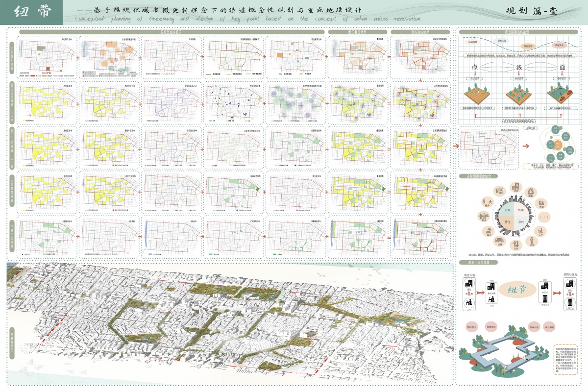Viewport: 588px width, 392px height.
Task: Open the aerial greenway axonometric rendering
Action: pos(229,325)
